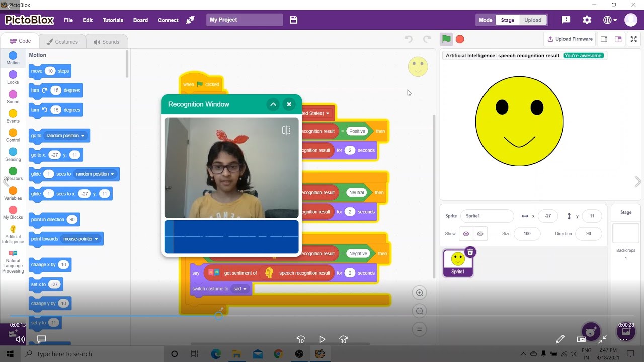Open the settings gear icon
Viewport: 644px width, 362px height.
(587, 20)
